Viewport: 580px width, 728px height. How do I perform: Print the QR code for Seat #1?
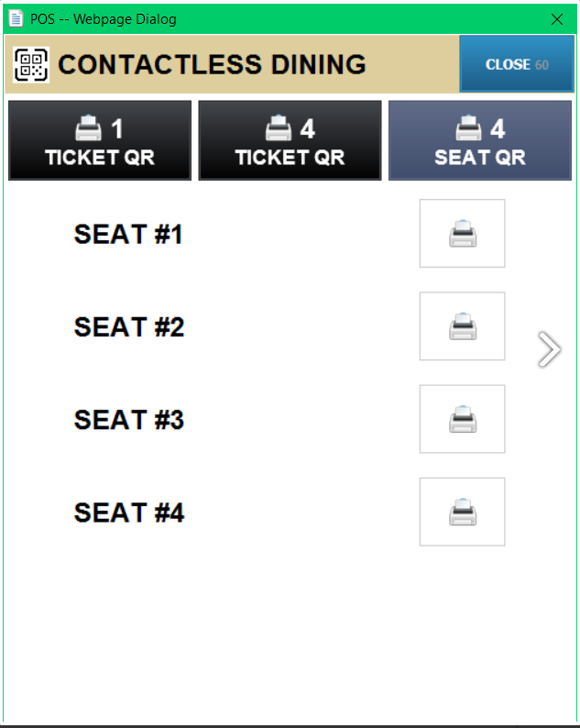(x=462, y=234)
